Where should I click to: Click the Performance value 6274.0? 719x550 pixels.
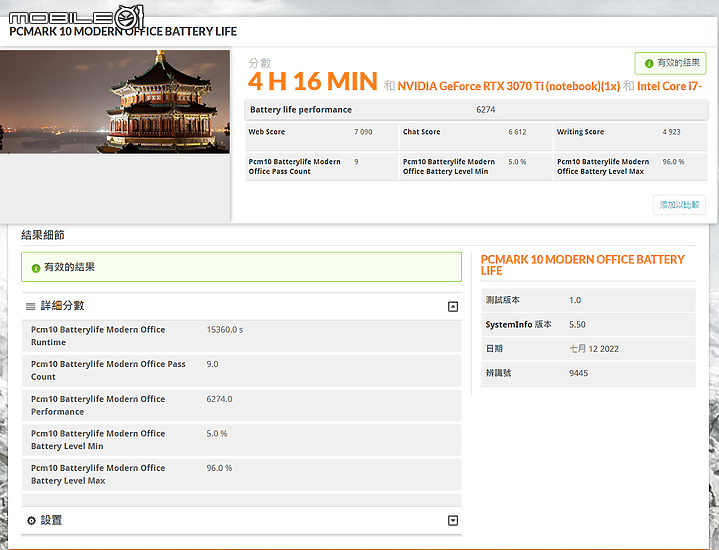(219, 399)
